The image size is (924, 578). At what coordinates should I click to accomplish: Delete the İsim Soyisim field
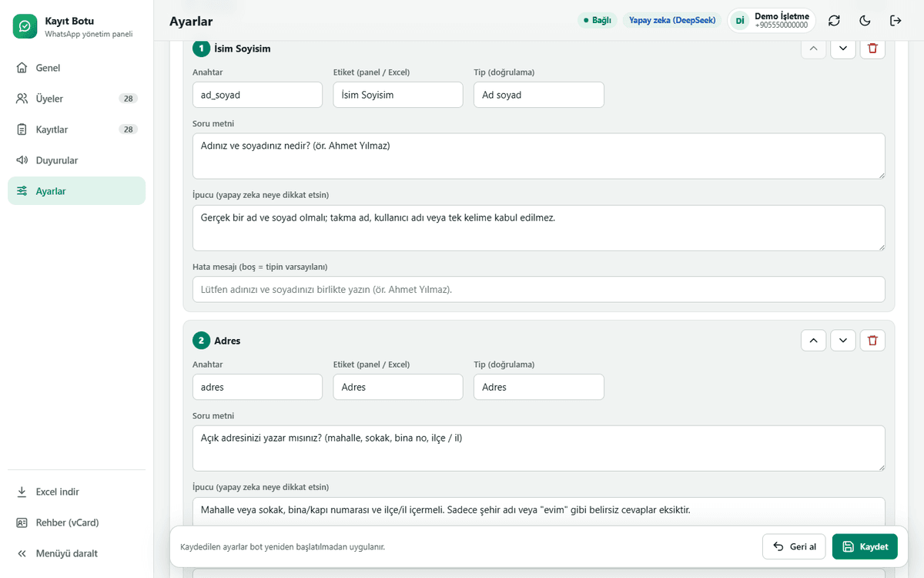872,48
